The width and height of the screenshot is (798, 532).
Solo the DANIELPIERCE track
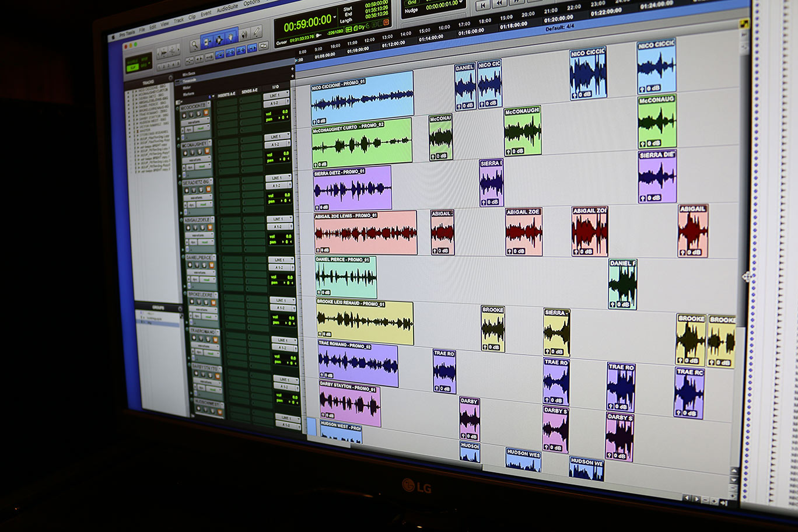(x=204, y=265)
